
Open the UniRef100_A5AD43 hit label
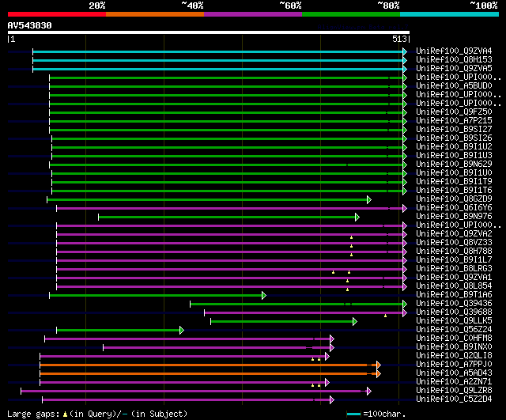point(454,373)
